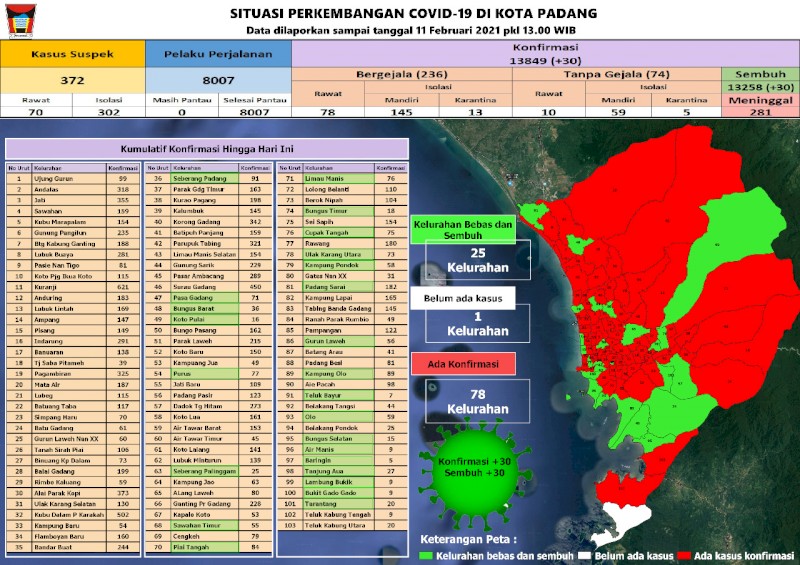
Task: Click the 'Parupuk Tabing' kelurahan cell
Action: pos(205,243)
